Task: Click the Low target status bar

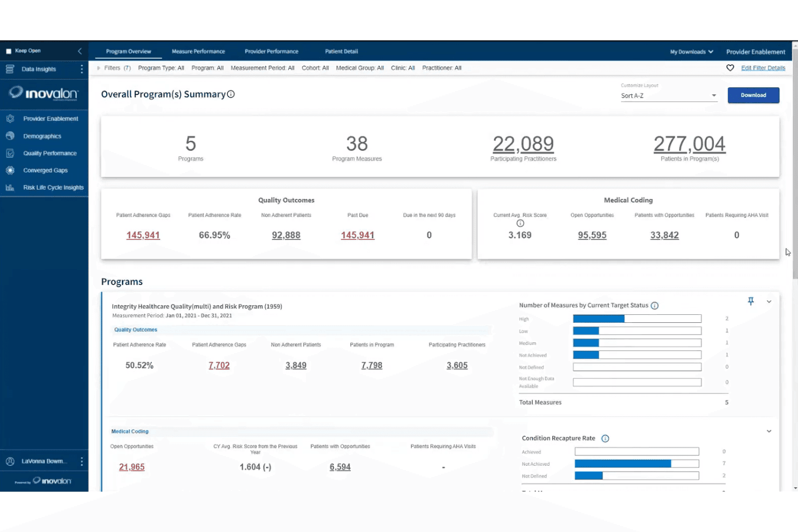Action: click(637, 331)
